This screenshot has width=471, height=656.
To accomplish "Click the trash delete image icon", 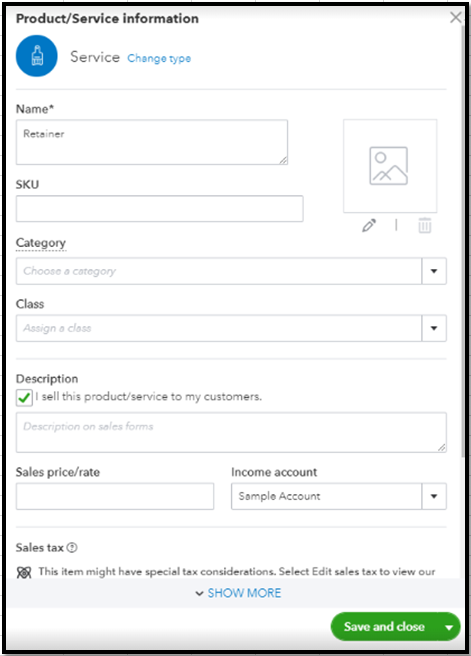I will coord(425,226).
